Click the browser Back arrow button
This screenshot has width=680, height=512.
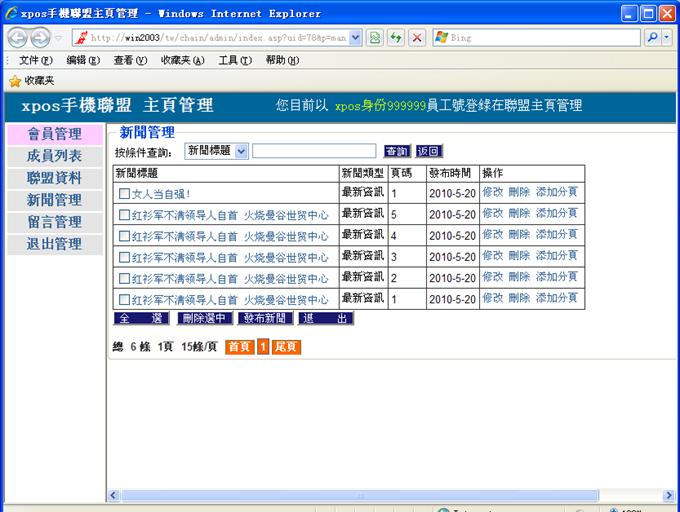17,37
